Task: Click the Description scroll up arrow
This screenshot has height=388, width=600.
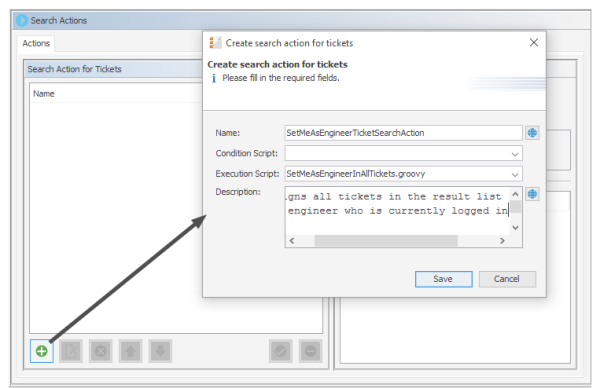Action: pos(515,194)
